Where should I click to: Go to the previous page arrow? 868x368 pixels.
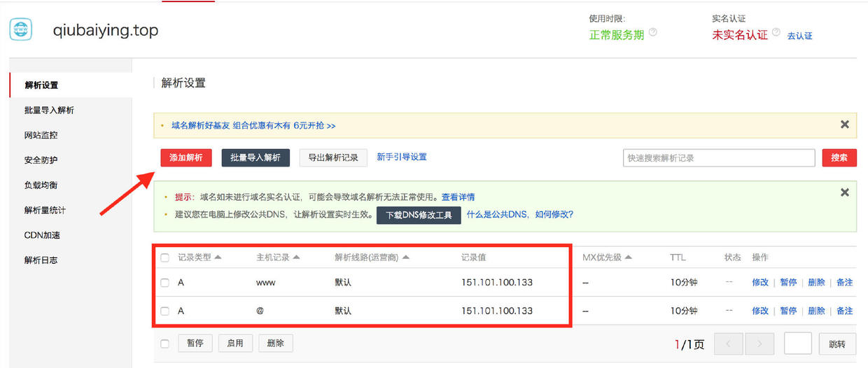729,344
